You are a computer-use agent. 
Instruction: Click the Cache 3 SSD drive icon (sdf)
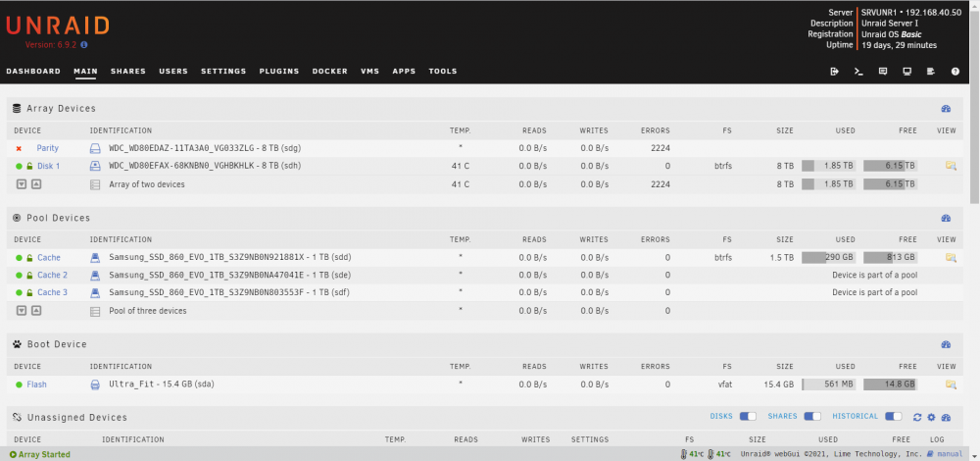(95, 292)
